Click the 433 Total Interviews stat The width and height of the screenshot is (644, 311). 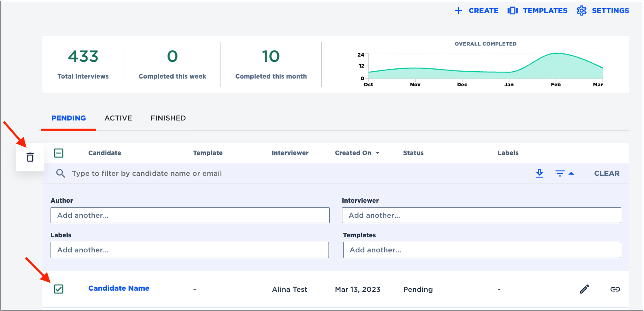(83, 64)
